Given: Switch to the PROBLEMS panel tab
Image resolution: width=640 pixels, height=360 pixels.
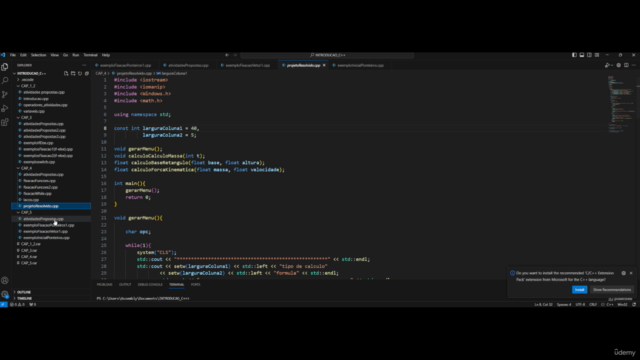Looking at the screenshot, I should click(104, 284).
